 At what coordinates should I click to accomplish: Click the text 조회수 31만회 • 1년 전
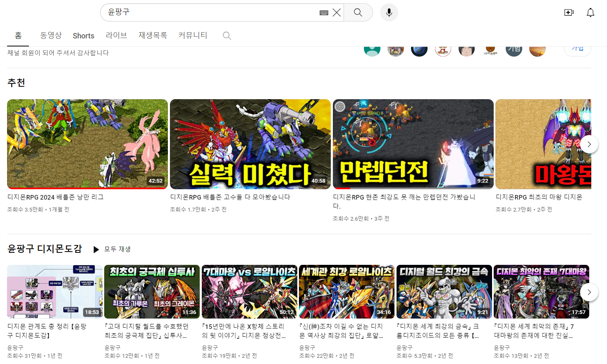pyautogui.click(x=35, y=356)
